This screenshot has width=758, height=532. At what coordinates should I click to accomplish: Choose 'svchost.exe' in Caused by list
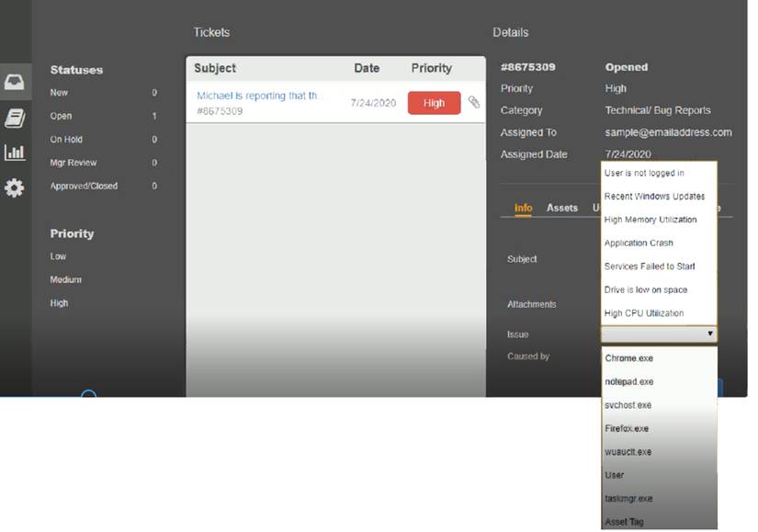pyautogui.click(x=628, y=405)
